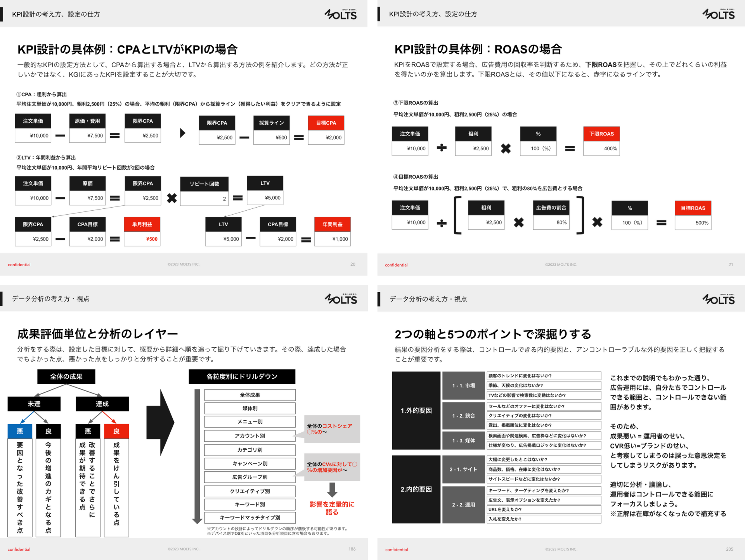This screenshot has height=560, width=745.
Task: Click the multiplication sign before リピート回数
Action: 172,198
